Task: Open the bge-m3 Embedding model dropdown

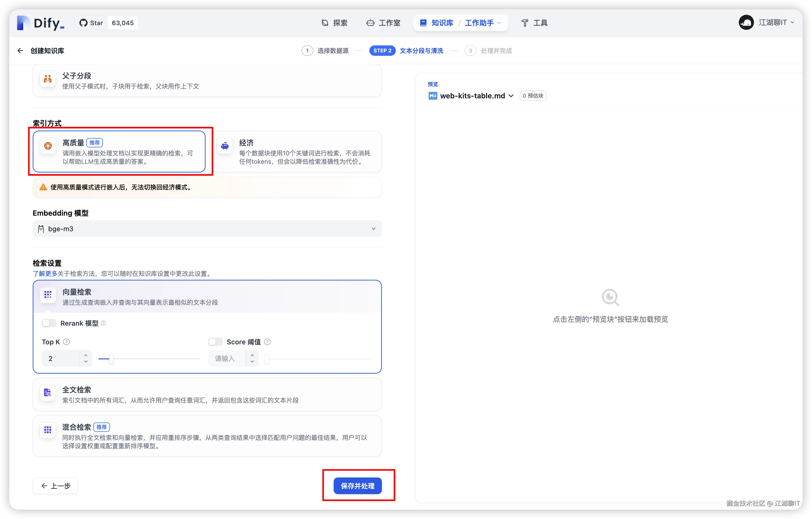Action: coord(207,229)
